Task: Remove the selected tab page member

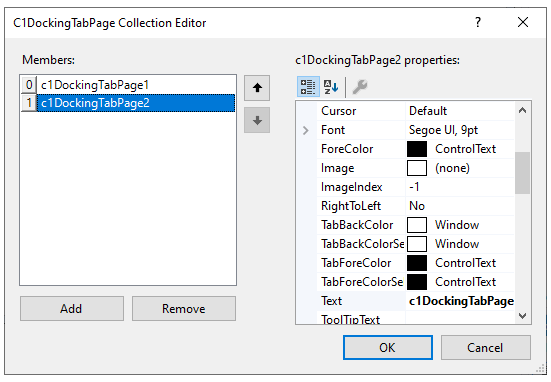Action: point(184,309)
